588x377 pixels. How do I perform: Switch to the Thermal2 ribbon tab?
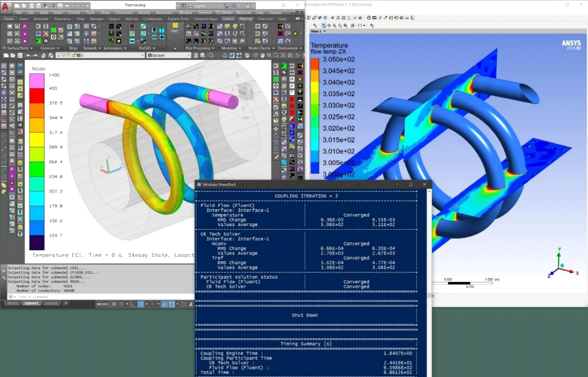pyautogui.click(x=265, y=19)
